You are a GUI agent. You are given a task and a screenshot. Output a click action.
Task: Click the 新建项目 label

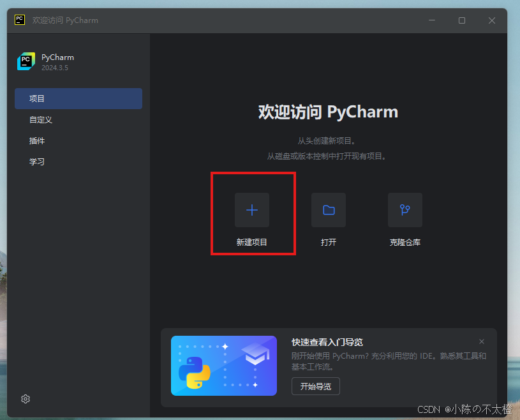coord(252,242)
